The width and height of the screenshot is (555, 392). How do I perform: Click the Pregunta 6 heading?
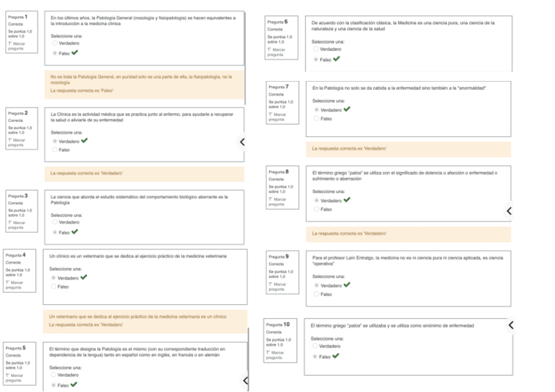click(277, 22)
